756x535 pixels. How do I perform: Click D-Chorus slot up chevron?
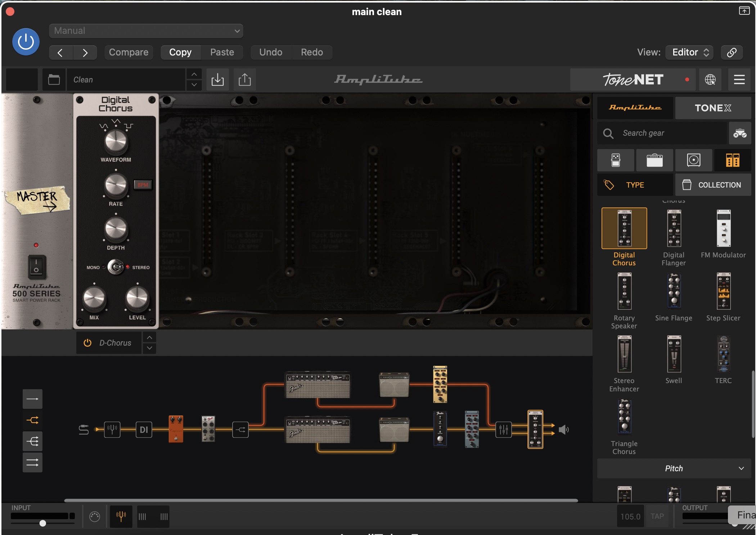149,337
